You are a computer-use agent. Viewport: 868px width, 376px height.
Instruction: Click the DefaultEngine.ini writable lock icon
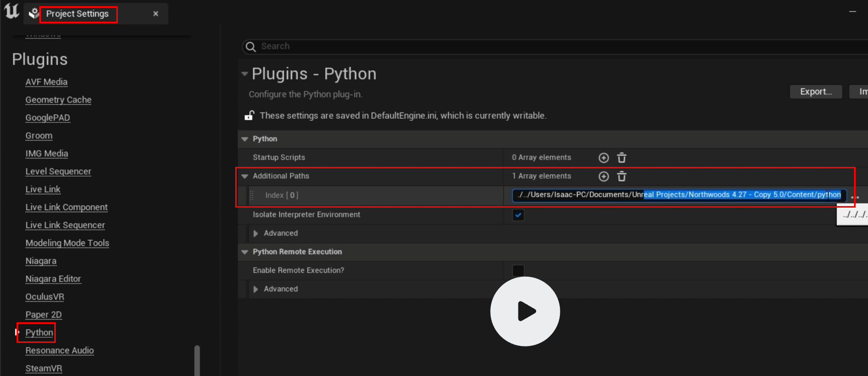[249, 115]
